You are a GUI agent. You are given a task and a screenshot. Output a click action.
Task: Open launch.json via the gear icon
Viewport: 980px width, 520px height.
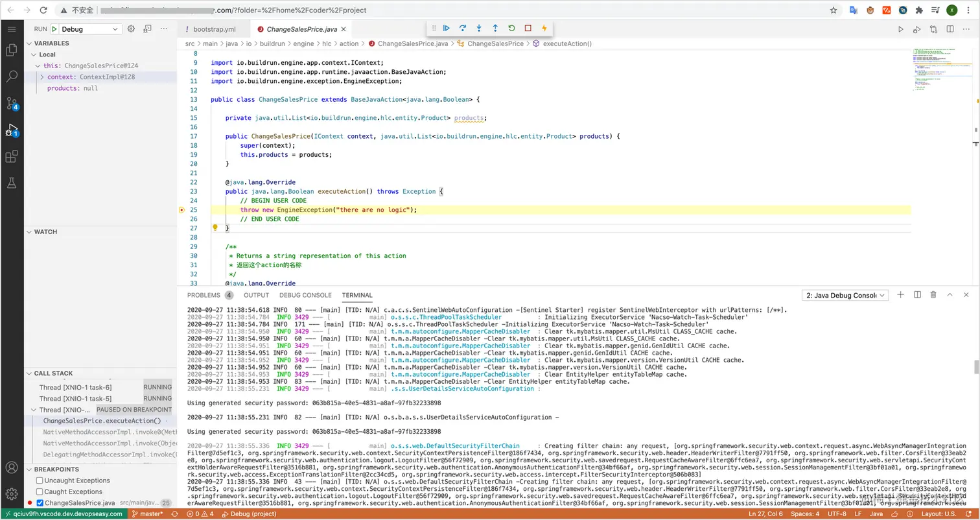point(131,29)
